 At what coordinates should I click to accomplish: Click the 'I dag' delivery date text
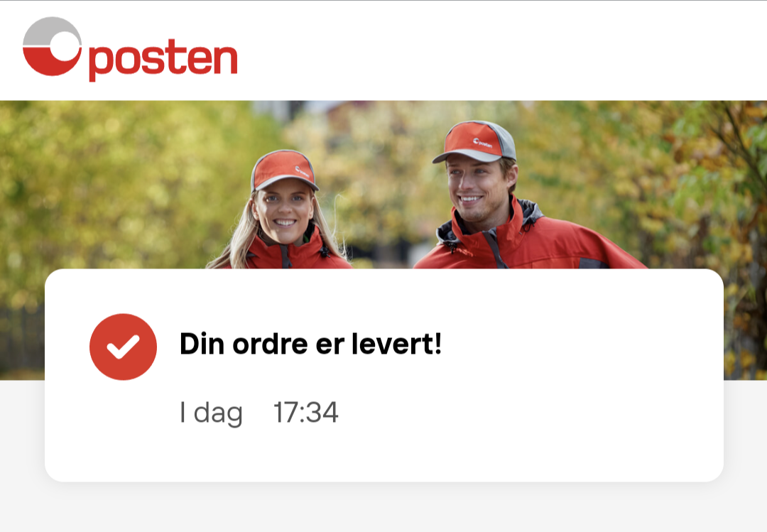click(211, 413)
